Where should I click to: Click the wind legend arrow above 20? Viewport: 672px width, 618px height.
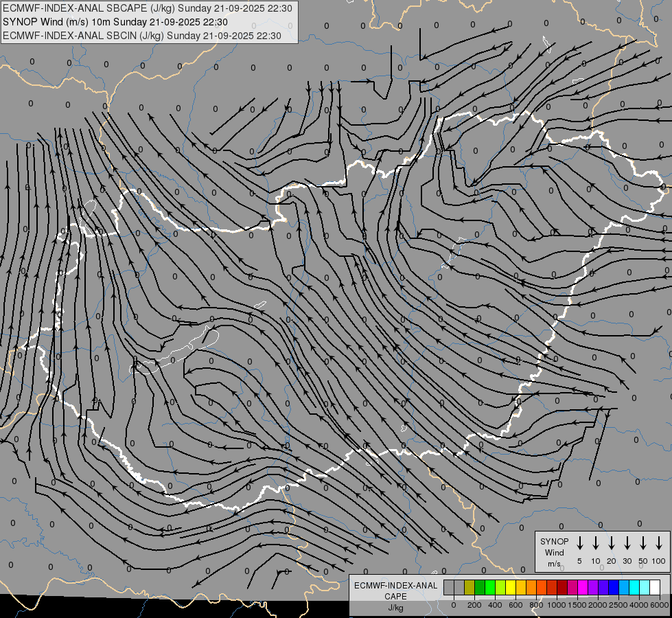(x=611, y=543)
